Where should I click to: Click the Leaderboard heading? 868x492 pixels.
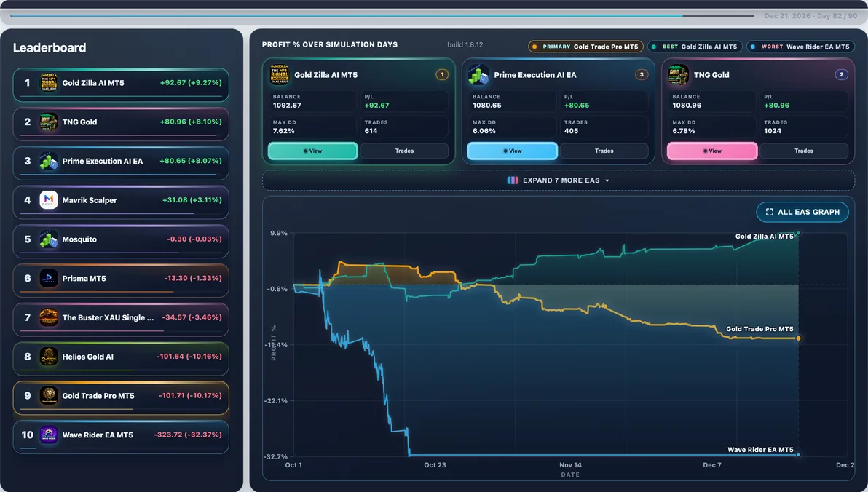50,47
